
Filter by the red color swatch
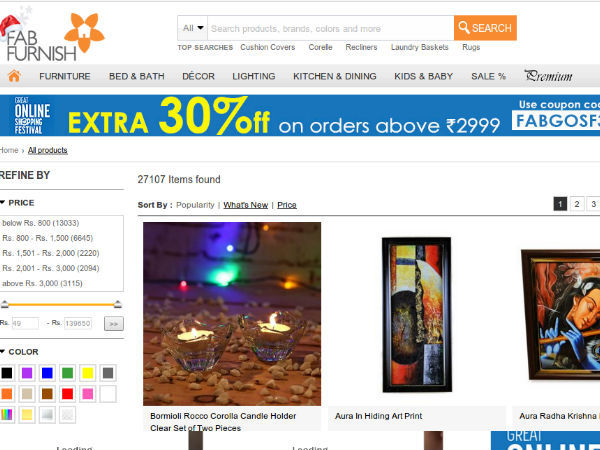(x=67, y=394)
